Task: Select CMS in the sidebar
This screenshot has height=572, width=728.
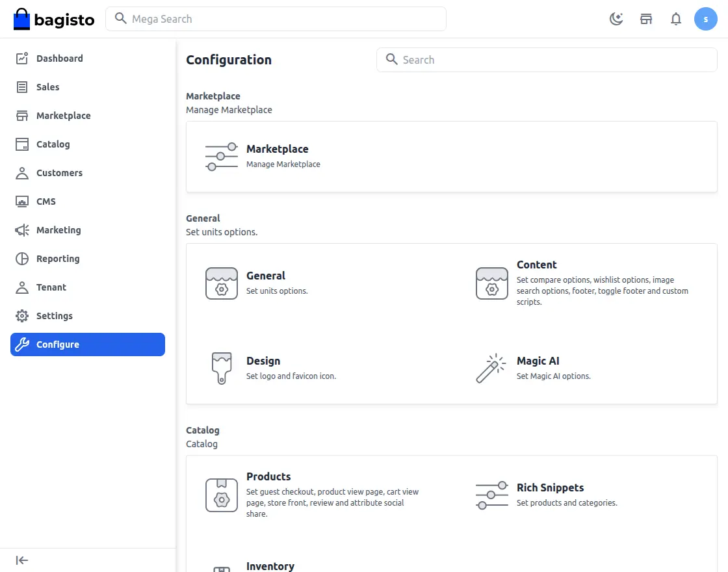Action: click(45, 201)
